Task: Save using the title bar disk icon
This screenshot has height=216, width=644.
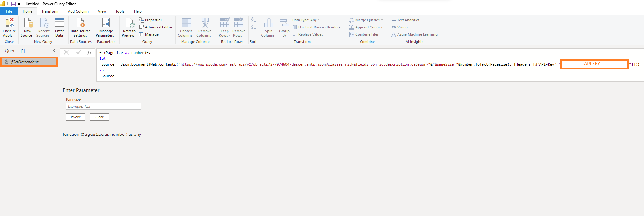Action: point(13,4)
